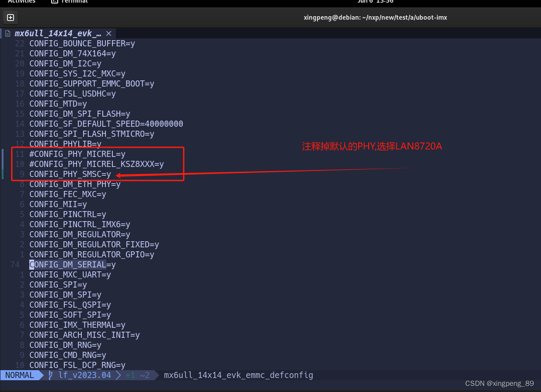Click the git branch icon in the statusline
Image resolution: width=541 pixels, height=392 pixels.
(x=49, y=375)
